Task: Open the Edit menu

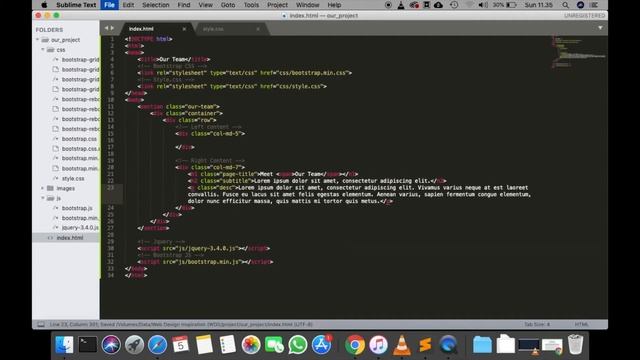Action: [x=128, y=5]
